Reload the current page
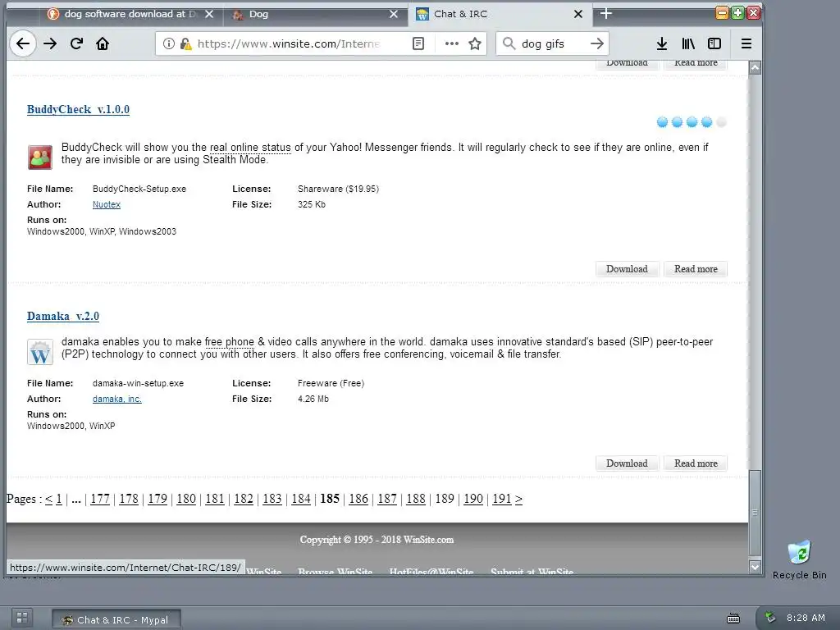 pos(76,43)
